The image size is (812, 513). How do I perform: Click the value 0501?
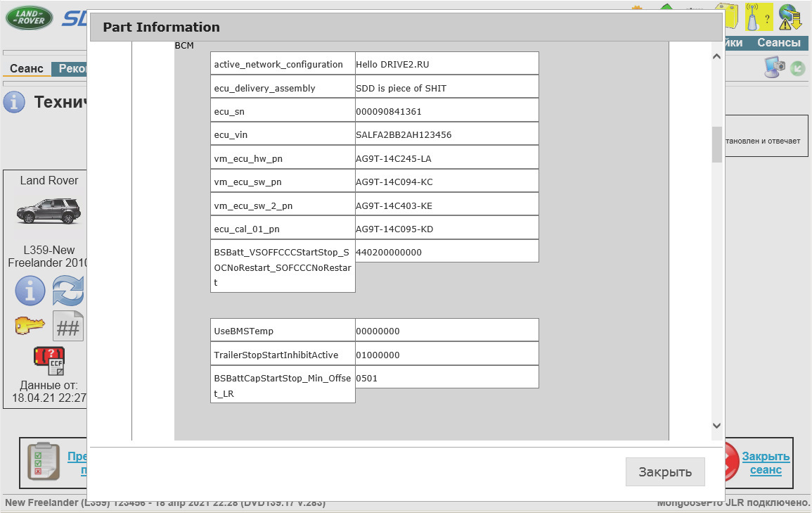point(367,379)
